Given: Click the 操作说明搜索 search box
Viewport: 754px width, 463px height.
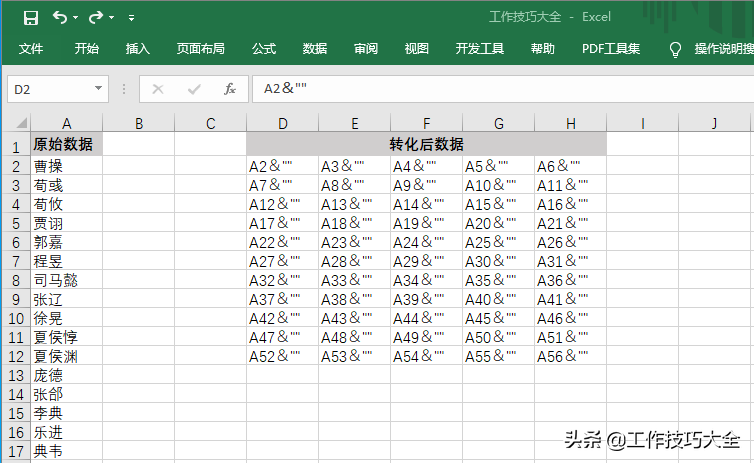Looking at the screenshot, I should pyautogui.click(x=723, y=49).
